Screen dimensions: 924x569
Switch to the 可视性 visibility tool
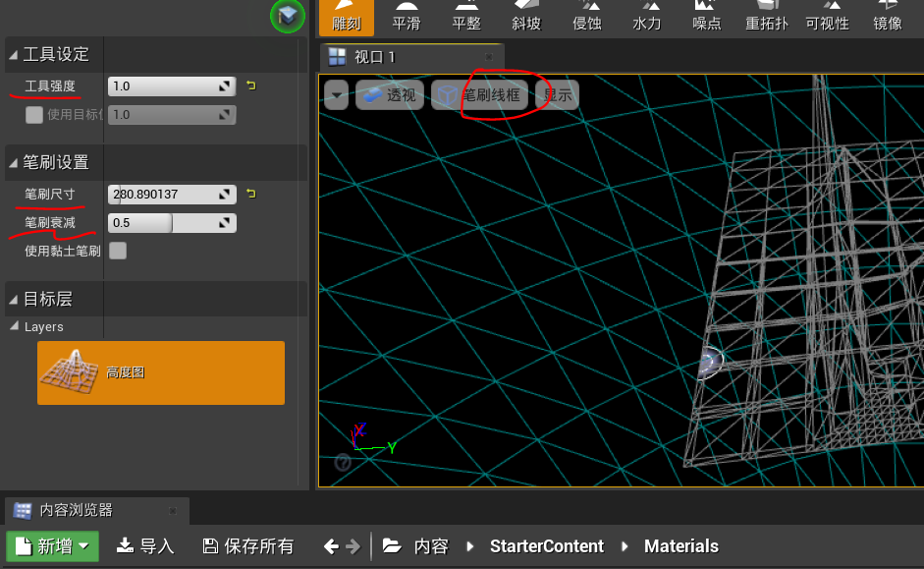click(827, 17)
